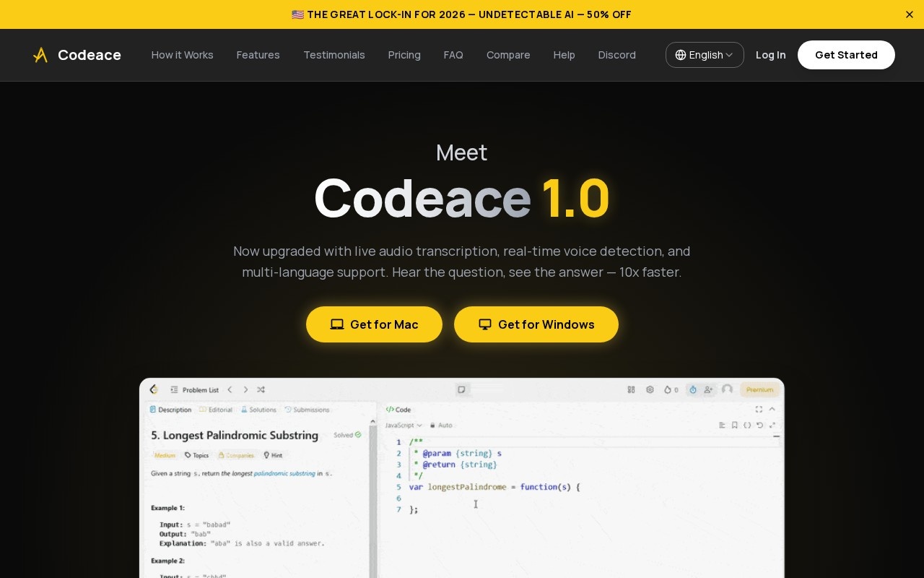This screenshot has height=578, width=924.
Task: Go to previous problem arrow in preview
Action: (230, 389)
